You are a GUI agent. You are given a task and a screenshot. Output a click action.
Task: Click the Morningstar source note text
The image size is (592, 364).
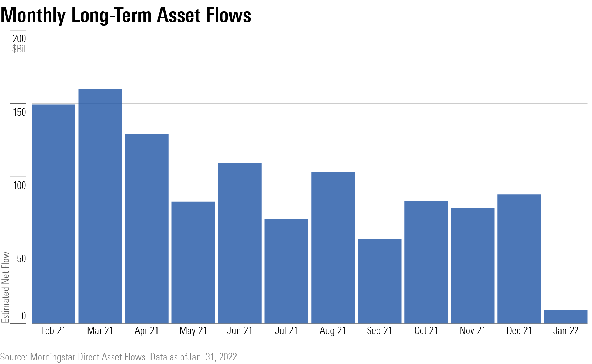[120, 357]
